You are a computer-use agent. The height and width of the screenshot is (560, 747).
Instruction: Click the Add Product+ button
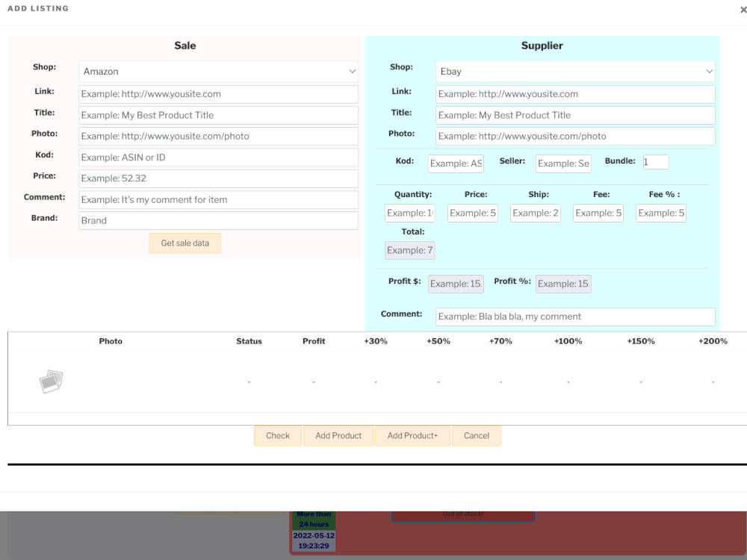click(x=412, y=436)
